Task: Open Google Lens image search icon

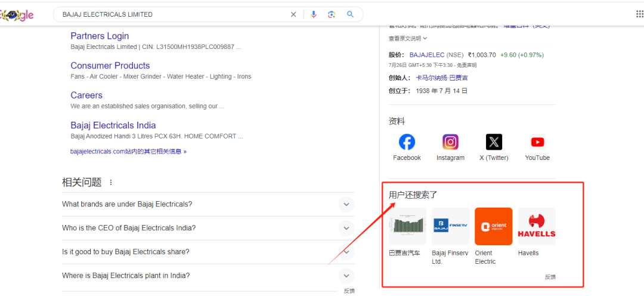Action: [x=332, y=14]
